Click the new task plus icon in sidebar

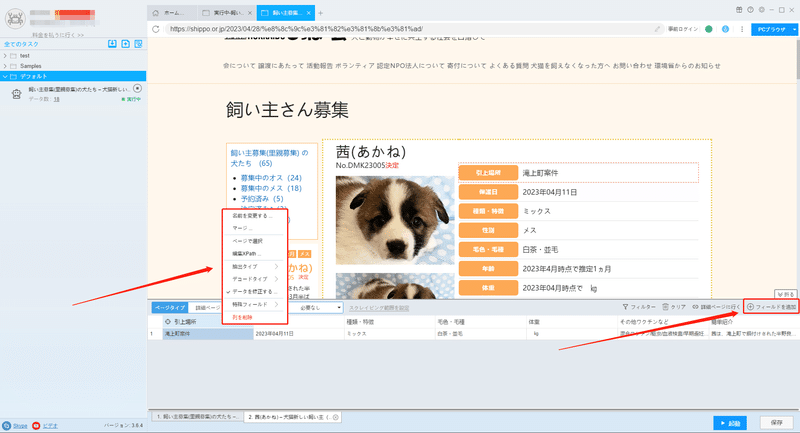(126, 44)
